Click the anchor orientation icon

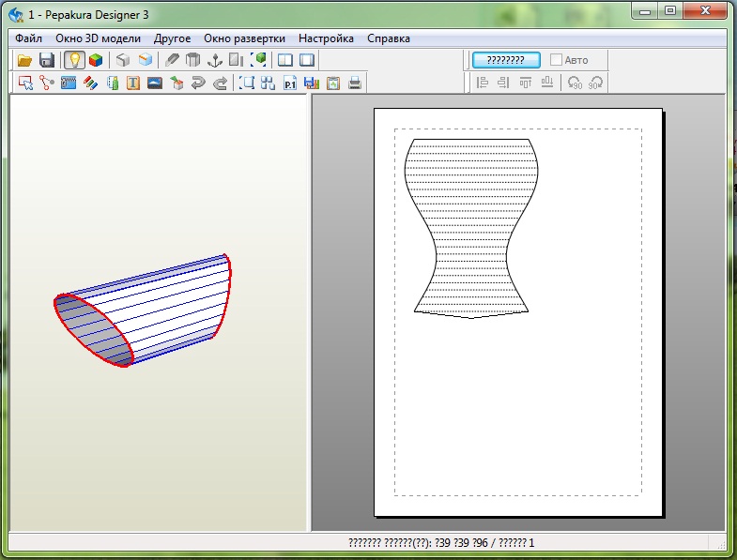click(x=215, y=60)
